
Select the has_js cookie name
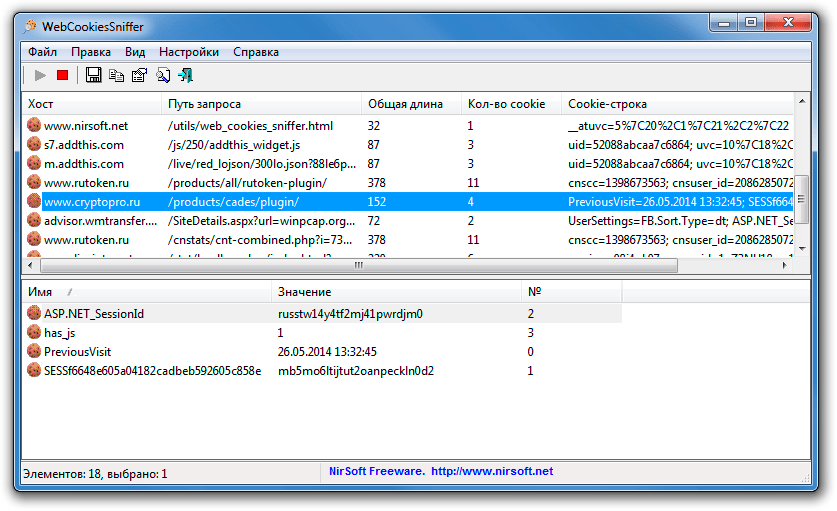59,333
